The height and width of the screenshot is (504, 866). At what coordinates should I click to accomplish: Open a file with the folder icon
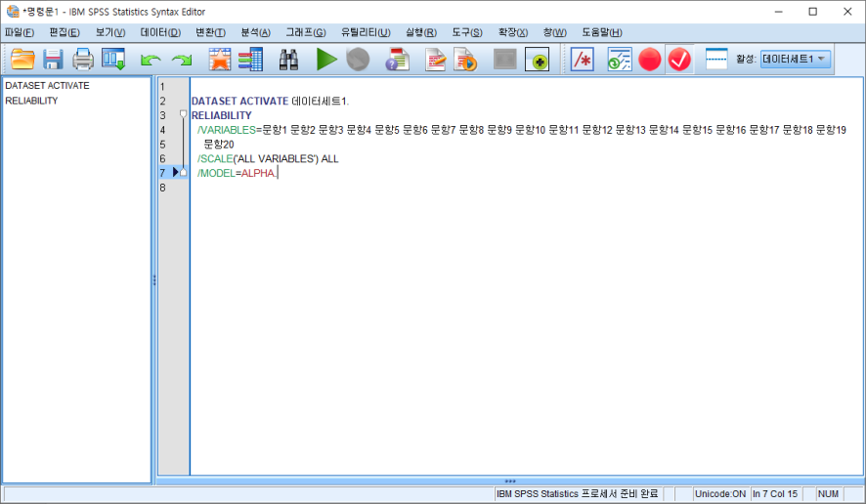pos(22,59)
